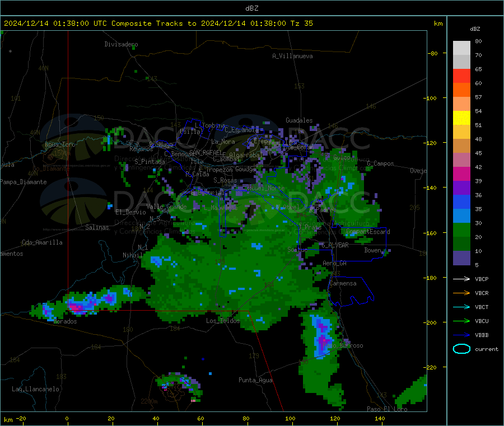Click the 'Cda_Amarilla' map label
This screenshot has height=426, width=504.
coord(42,242)
